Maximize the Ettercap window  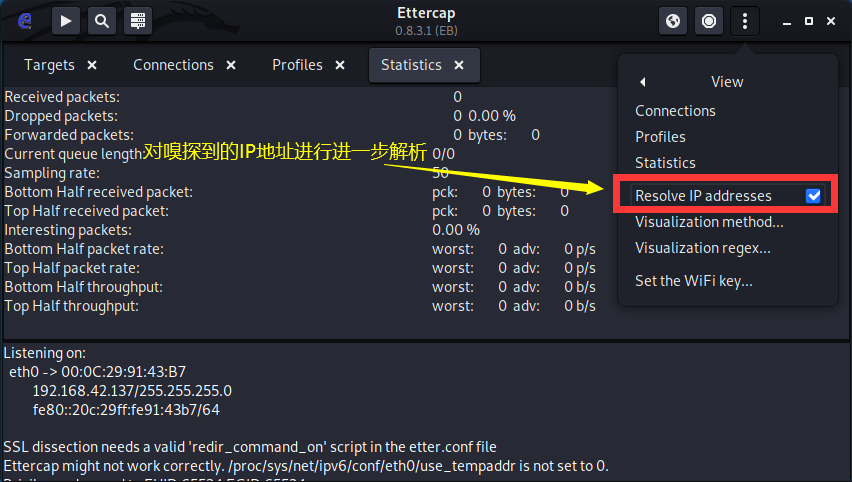point(809,21)
